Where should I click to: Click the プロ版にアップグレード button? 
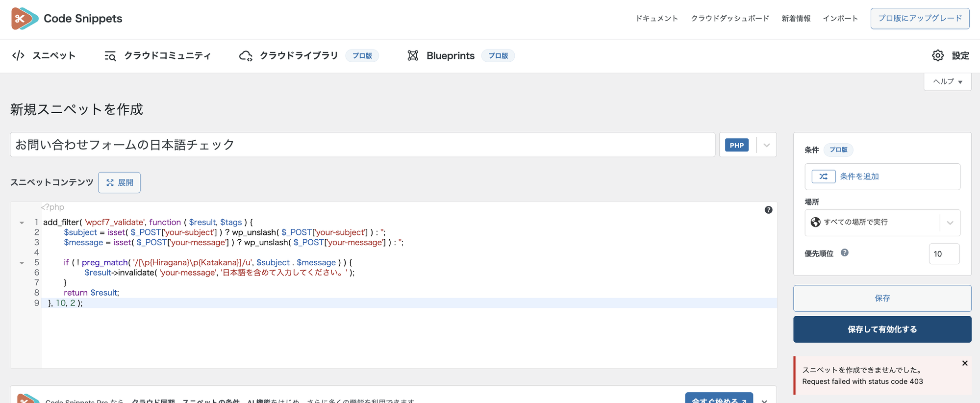(920, 19)
